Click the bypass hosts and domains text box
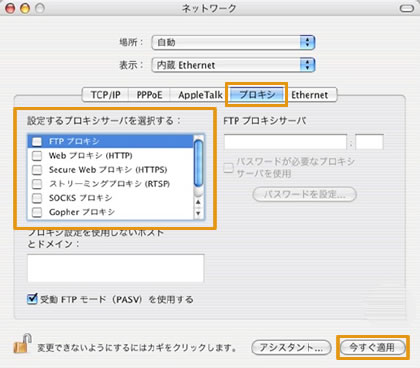Screen dimensions: 420x368 click(x=116, y=268)
